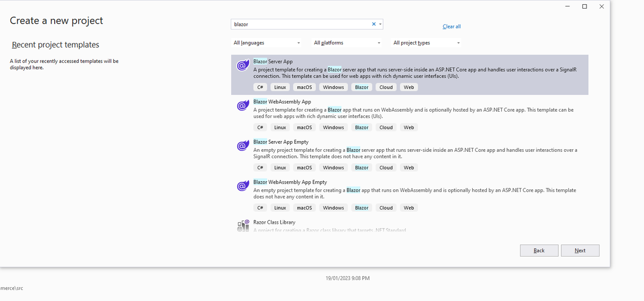Click the Clear all link
This screenshot has width=644, height=301.
451,26
